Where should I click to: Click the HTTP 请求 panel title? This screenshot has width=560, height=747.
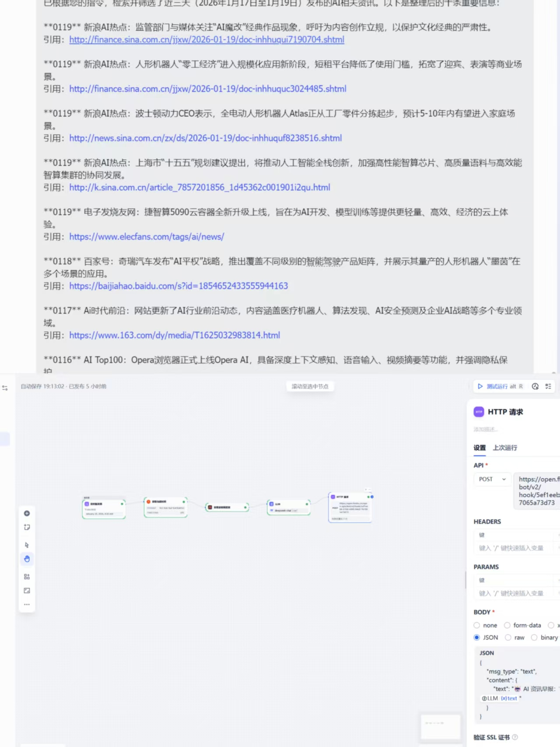[505, 412]
